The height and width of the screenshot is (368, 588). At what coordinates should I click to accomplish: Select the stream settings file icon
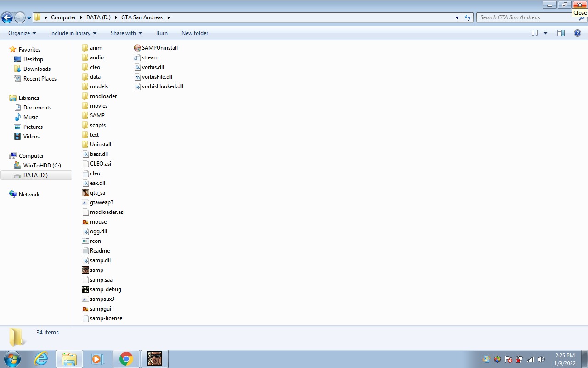pos(137,57)
